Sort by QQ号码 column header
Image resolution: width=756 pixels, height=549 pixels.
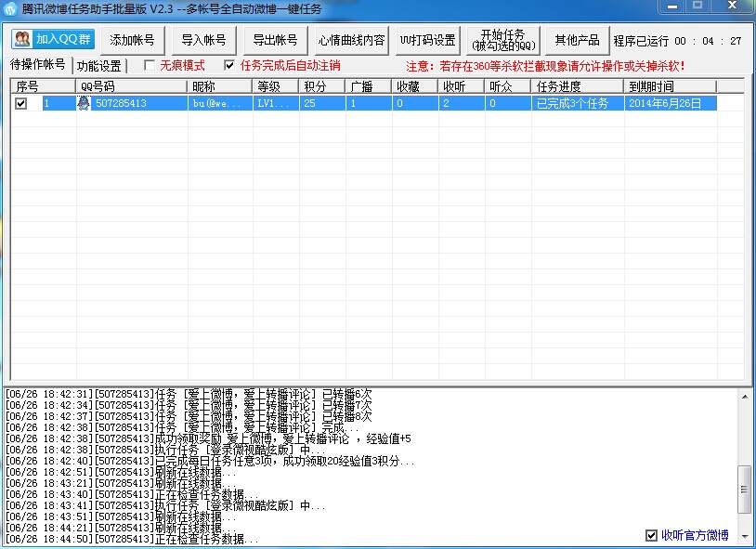131,86
